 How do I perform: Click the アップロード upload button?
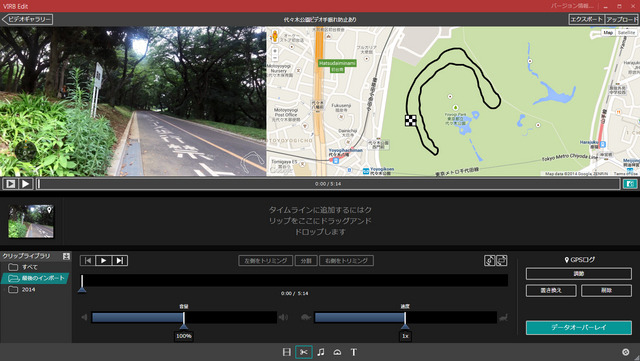point(622,19)
